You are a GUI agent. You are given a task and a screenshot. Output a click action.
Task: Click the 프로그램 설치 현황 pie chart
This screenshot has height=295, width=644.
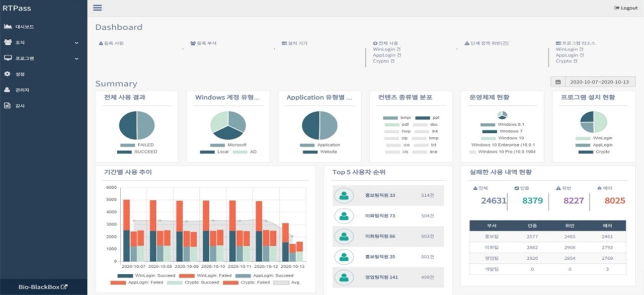[x=594, y=122]
